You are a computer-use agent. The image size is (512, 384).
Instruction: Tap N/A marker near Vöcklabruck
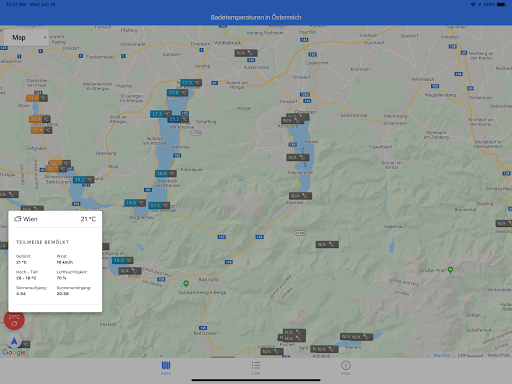pos(246,53)
